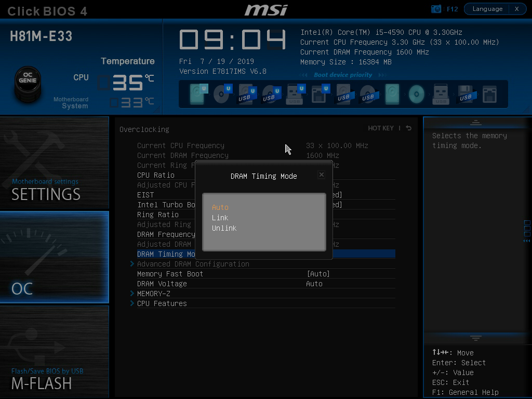Click the CPU temperature 35°C readout

coord(126,83)
